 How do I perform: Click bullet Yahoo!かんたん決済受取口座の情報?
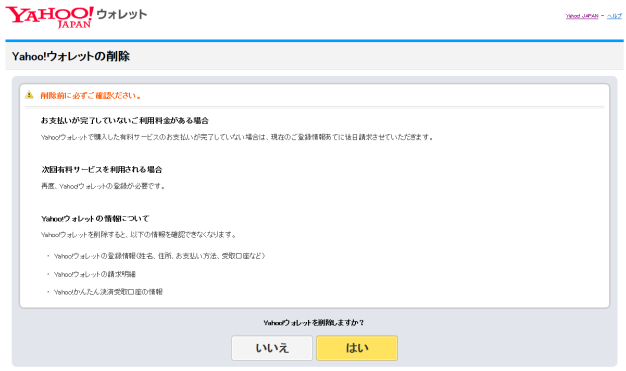(108, 292)
